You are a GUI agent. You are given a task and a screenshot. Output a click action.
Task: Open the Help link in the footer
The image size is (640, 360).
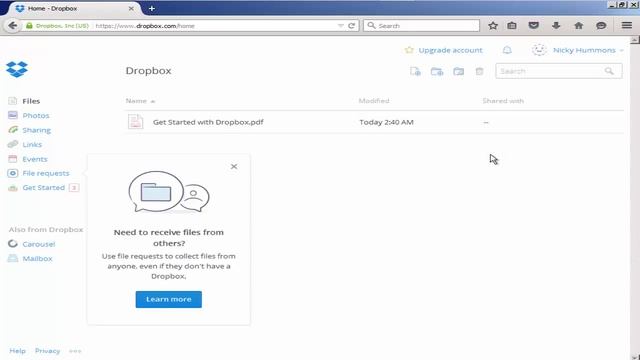[x=18, y=351]
